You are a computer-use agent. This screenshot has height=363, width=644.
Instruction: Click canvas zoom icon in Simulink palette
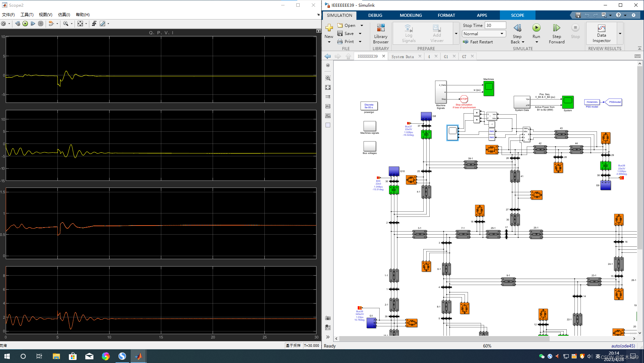click(x=328, y=78)
